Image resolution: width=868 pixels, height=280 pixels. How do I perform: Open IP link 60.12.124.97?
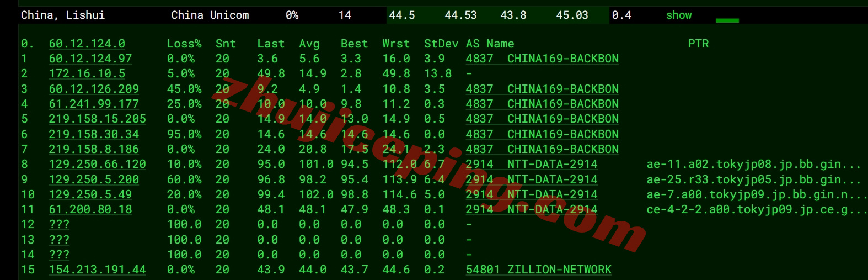90,59
